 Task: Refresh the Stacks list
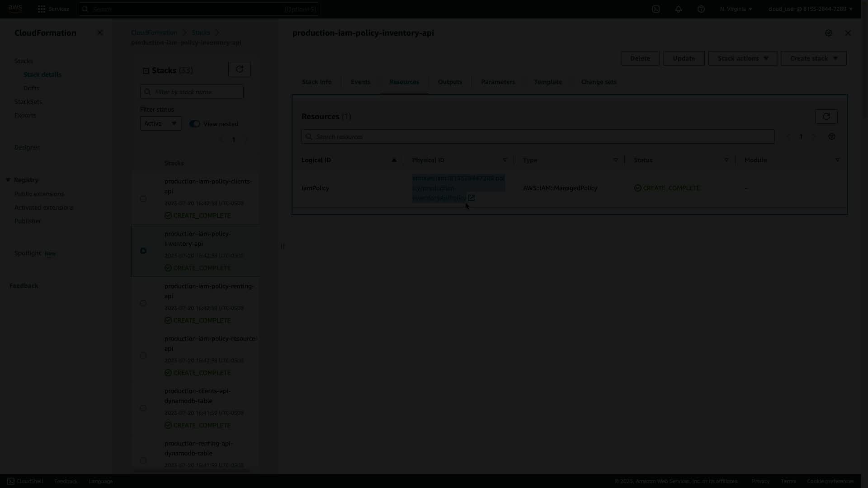[x=239, y=69]
